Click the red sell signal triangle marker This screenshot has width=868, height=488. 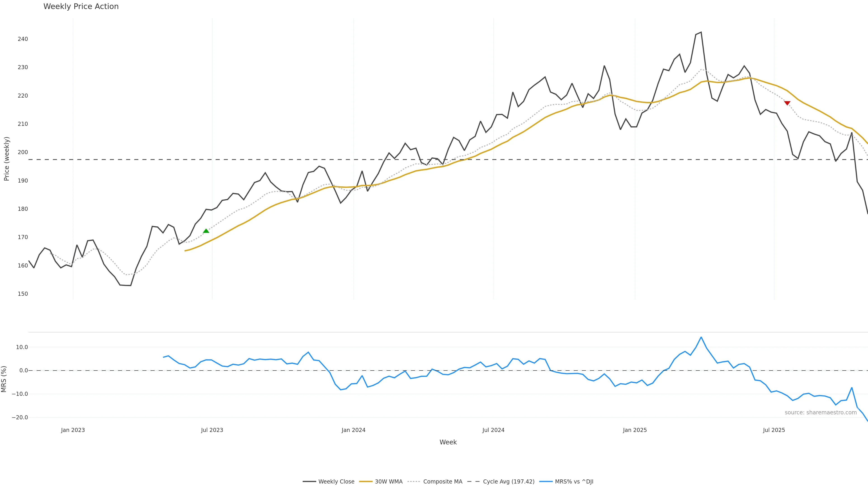tap(787, 103)
